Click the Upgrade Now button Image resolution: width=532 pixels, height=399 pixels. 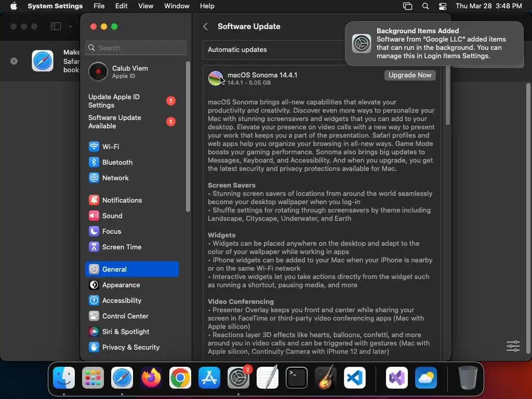click(x=410, y=75)
